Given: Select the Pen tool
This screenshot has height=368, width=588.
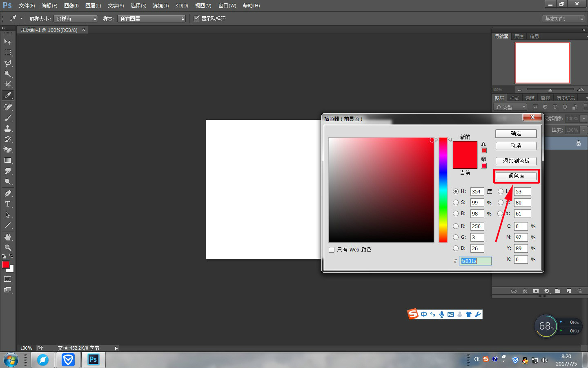Looking at the screenshot, I should coord(8,193).
